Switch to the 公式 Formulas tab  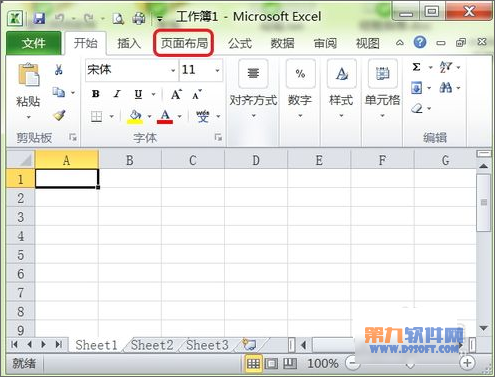pyautogui.click(x=240, y=43)
